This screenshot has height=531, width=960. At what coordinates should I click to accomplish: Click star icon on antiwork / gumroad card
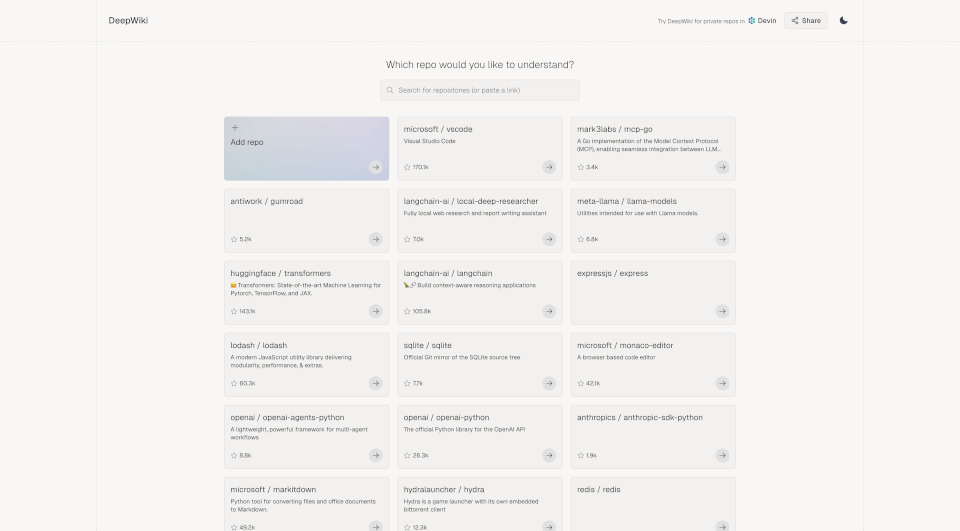point(234,240)
